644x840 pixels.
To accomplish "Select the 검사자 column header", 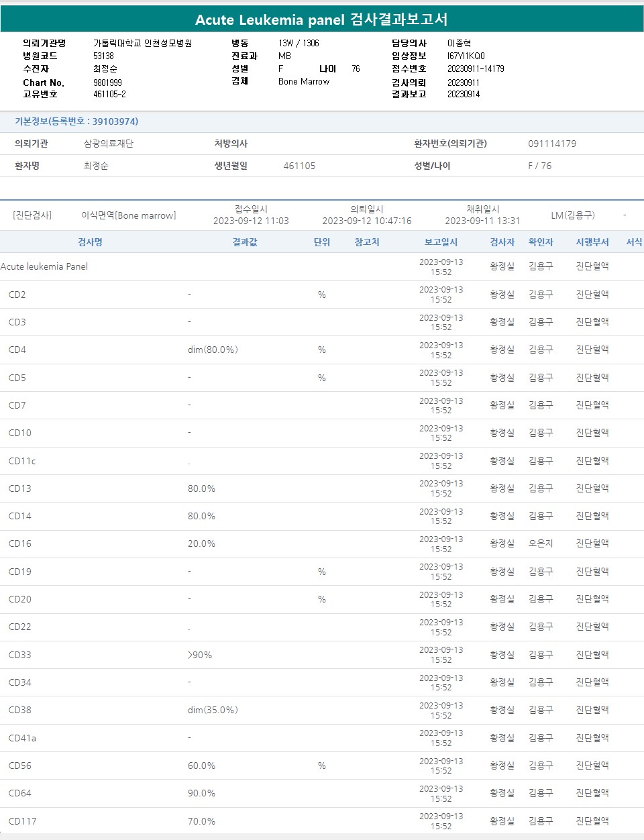I will 502,242.
